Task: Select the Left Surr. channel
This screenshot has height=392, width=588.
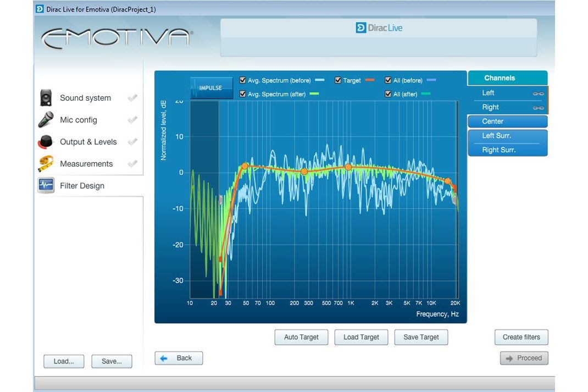Action: click(x=508, y=136)
